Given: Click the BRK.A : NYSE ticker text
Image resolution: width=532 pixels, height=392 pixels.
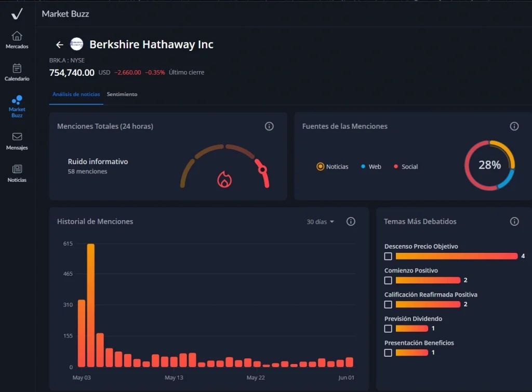Looking at the screenshot, I should 67,60.
